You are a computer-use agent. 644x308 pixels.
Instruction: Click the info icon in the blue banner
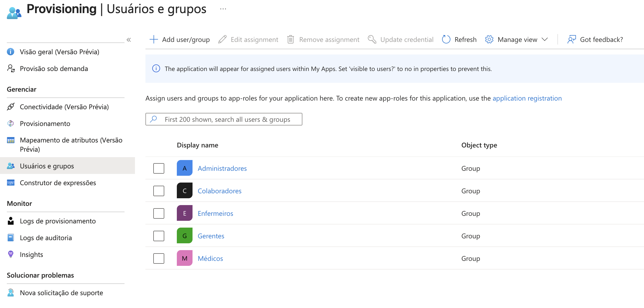pyautogui.click(x=156, y=69)
